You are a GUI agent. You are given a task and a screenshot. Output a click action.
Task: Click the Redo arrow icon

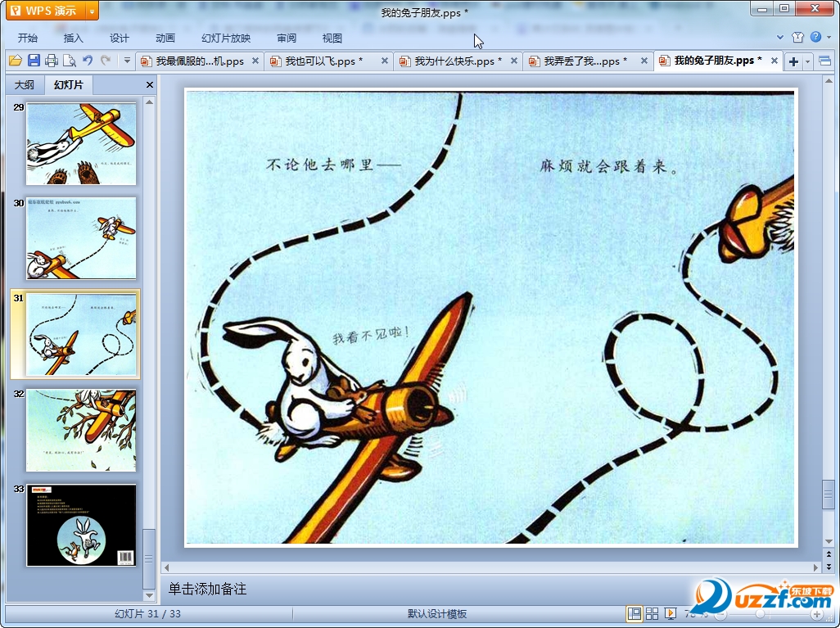click(x=106, y=61)
